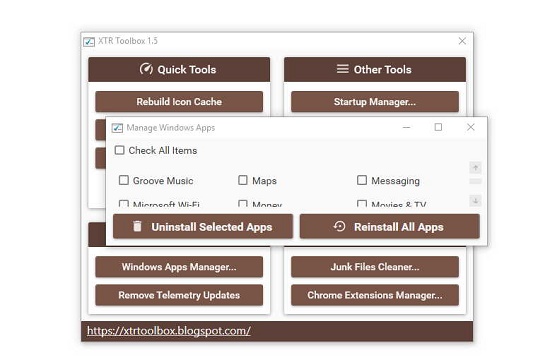Open the Startup Manager tool
Screen dimensions: 550x362
[x=375, y=102]
